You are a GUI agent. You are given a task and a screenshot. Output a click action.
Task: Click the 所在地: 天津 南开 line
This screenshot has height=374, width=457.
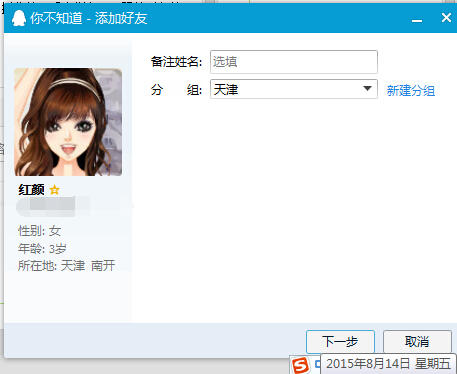(66, 266)
